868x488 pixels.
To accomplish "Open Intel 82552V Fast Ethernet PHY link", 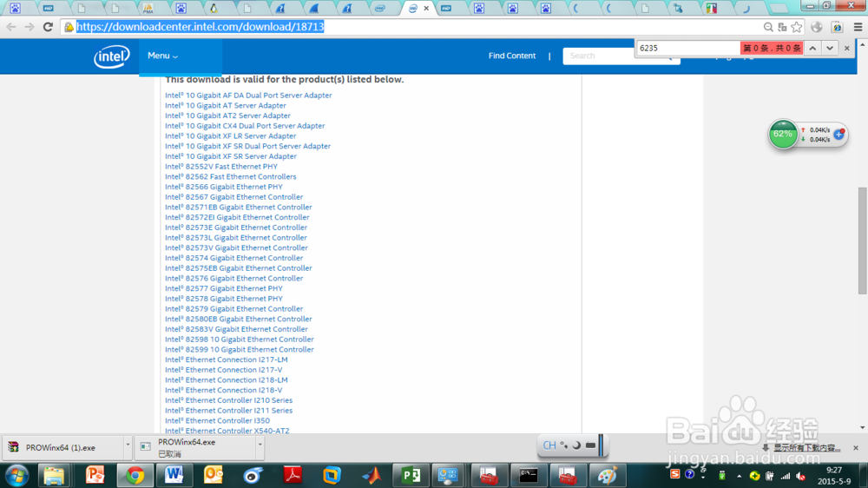I will pyautogui.click(x=221, y=166).
